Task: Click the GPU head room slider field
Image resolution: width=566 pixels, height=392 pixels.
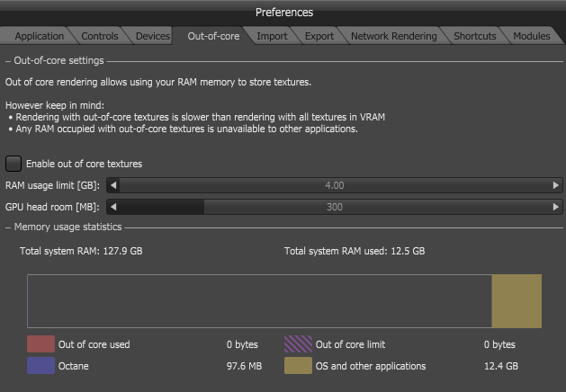Action: point(334,207)
